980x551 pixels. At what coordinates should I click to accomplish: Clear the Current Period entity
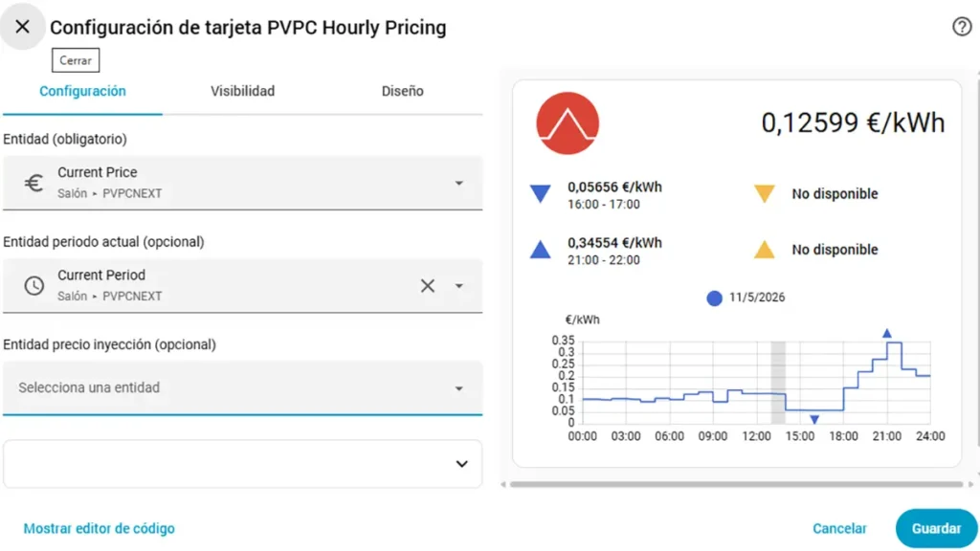coord(428,285)
